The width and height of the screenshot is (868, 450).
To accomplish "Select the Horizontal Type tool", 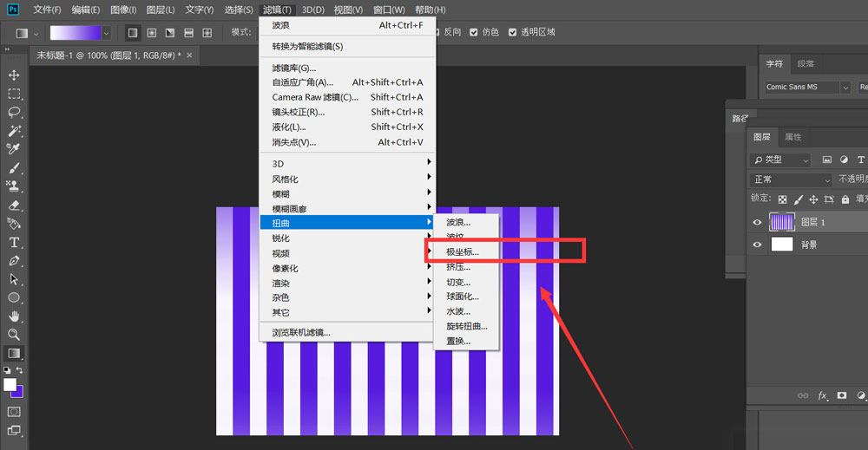I will click(x=14, y=242).
